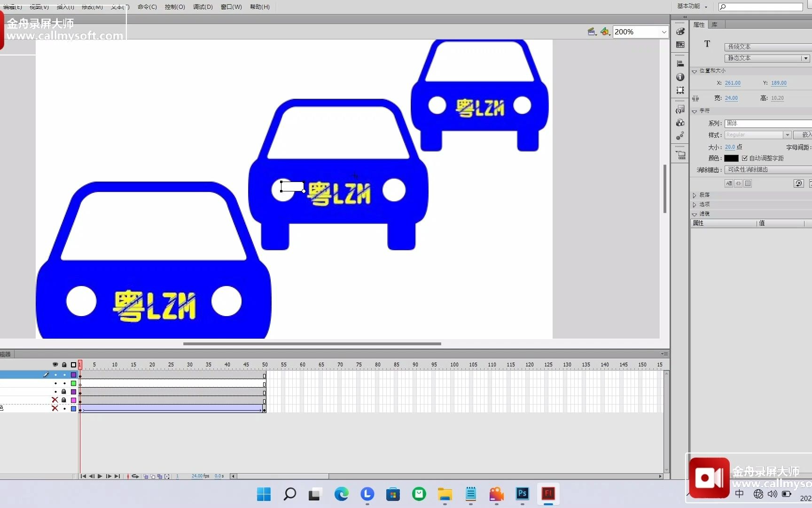The width and height of the screenshot is (812, 508).
Task: Enable onion skin in the timeline controls
Action: click(146, 476)
